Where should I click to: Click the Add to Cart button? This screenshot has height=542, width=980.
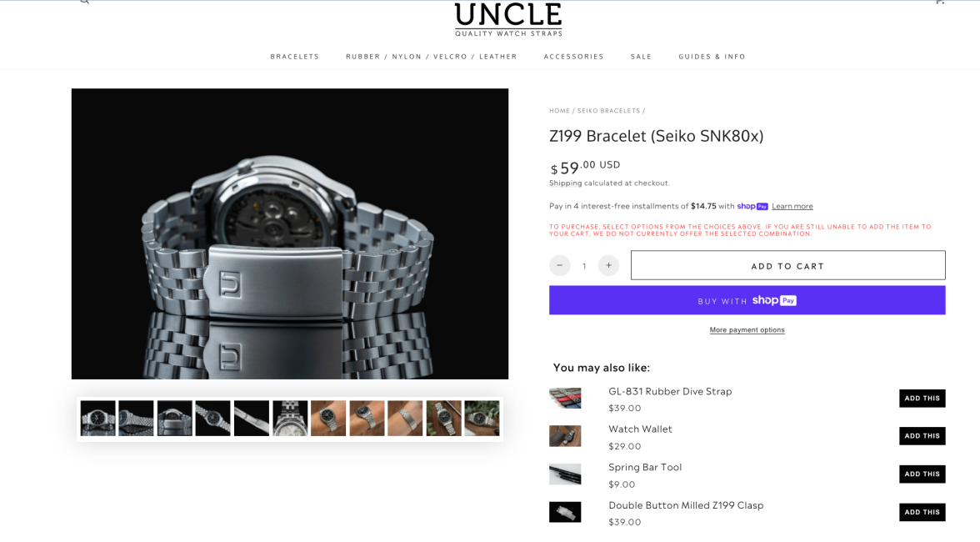click(x=787, y=265)
